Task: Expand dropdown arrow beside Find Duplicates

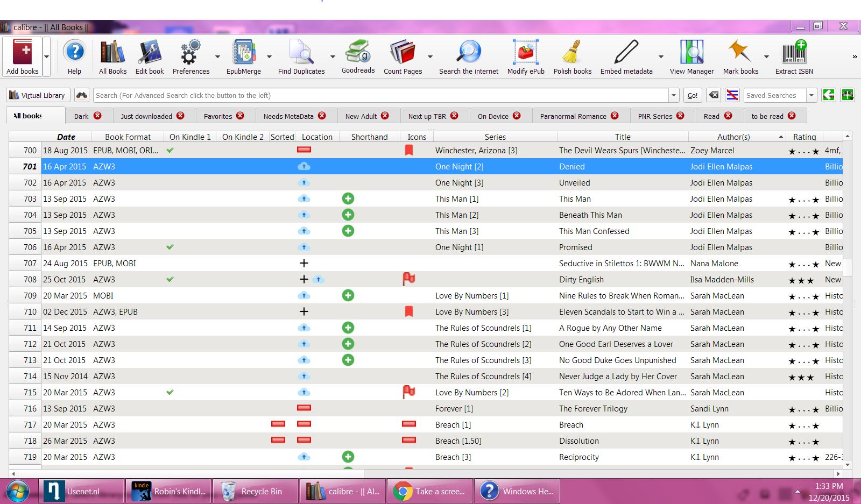Action: 333,56
